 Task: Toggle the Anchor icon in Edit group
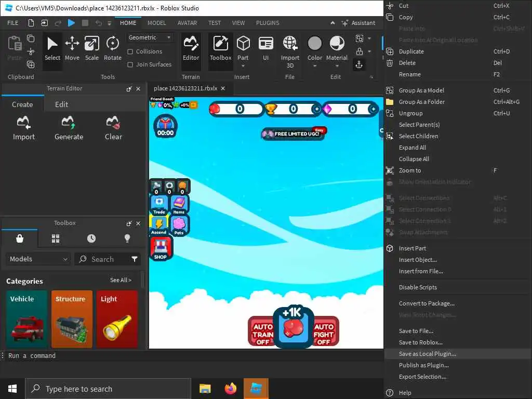point(359,64)
